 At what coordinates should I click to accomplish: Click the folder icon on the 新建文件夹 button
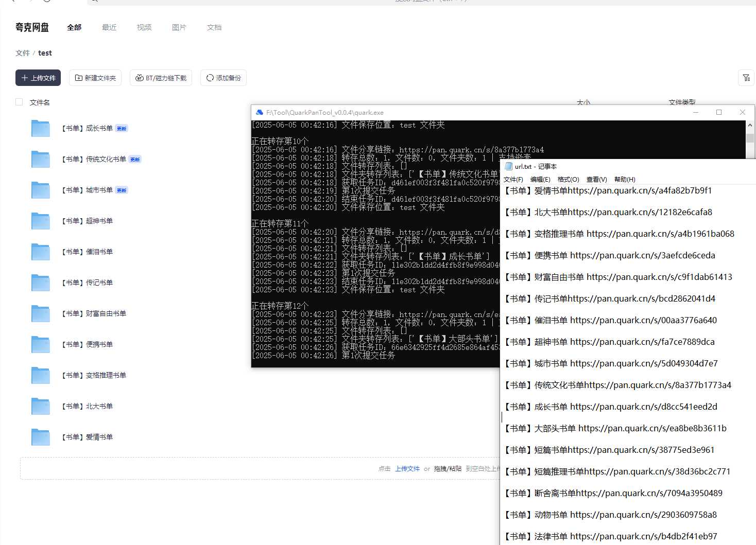[79, 77]
